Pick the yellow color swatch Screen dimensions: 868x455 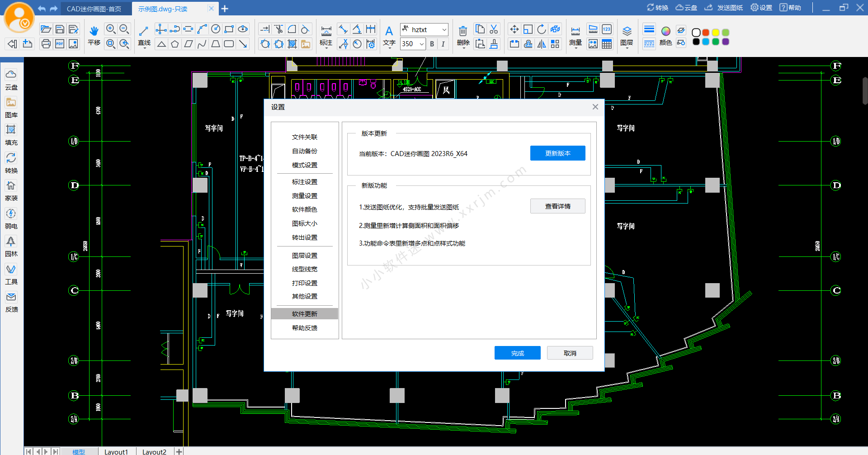[x=716, y=33]
